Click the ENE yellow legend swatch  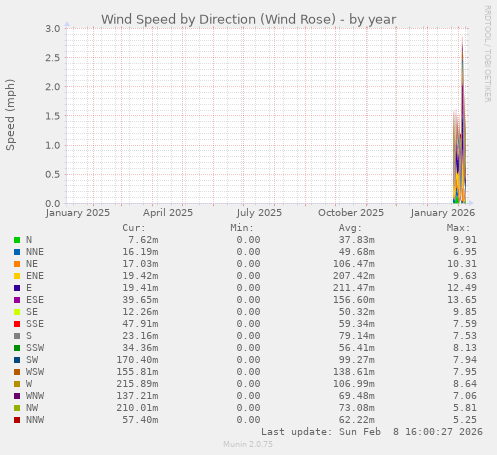point(17,276)
